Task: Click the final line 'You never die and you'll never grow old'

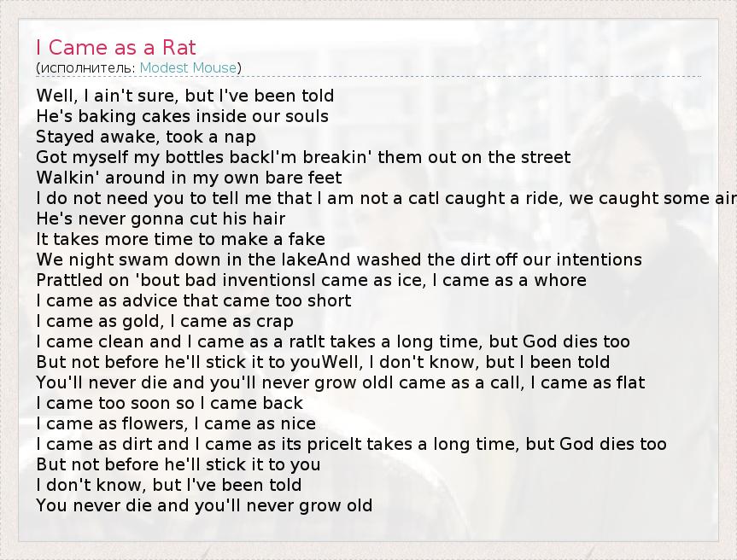Action: click(204, 505)
